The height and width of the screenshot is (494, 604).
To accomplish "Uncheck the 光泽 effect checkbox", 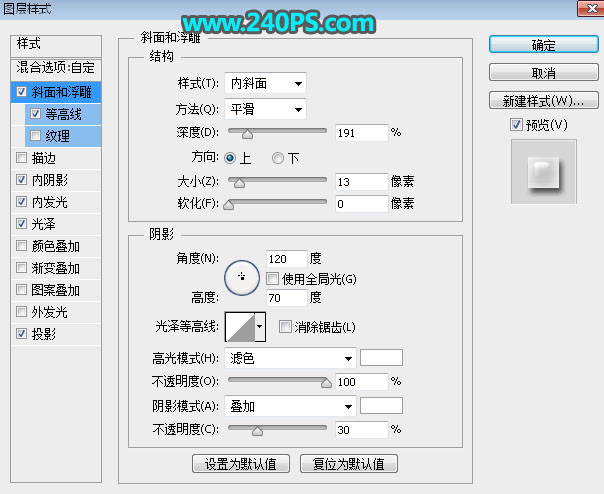I will pos(22,223).
